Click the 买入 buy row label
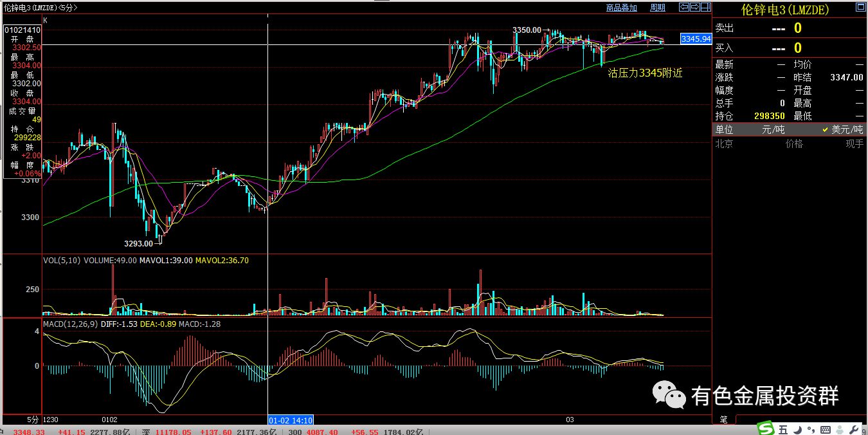The height and width of the screenshot is (435, 868). pos(725,48)
